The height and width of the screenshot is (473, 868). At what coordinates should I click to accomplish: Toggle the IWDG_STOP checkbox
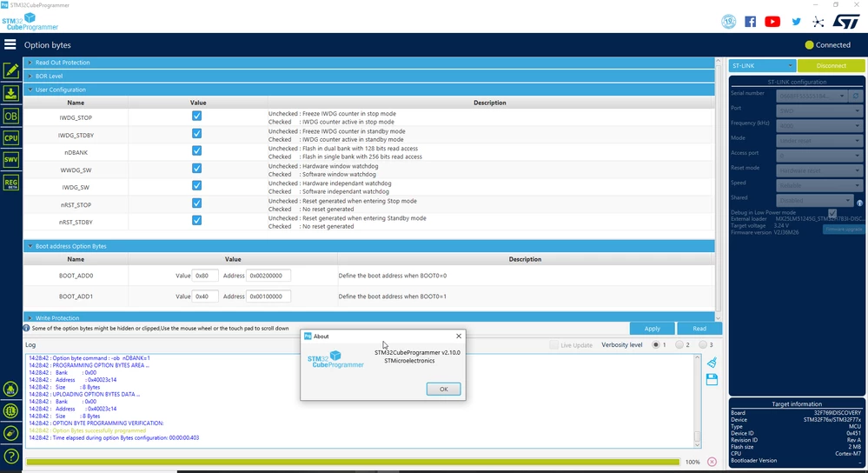(x=196, y=116)
